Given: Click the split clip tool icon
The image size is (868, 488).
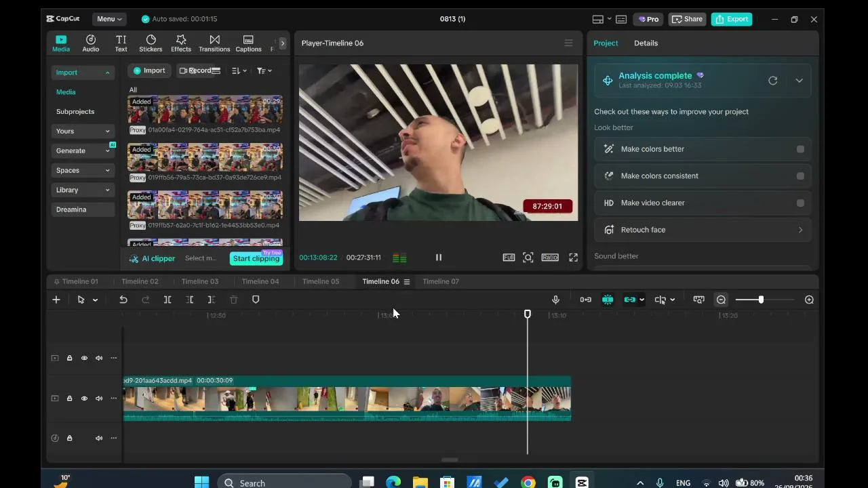Looking at the screenshot, I should pos(167,300).
